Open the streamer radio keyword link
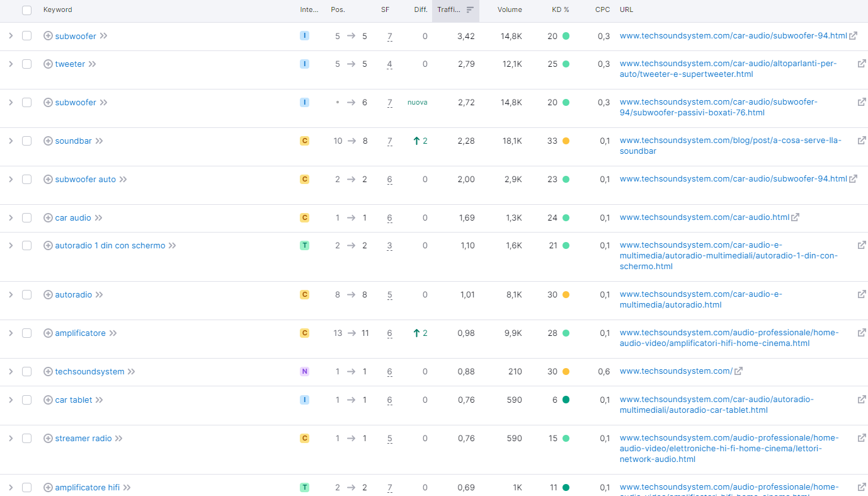868x496 pixels. click(83, 438)
